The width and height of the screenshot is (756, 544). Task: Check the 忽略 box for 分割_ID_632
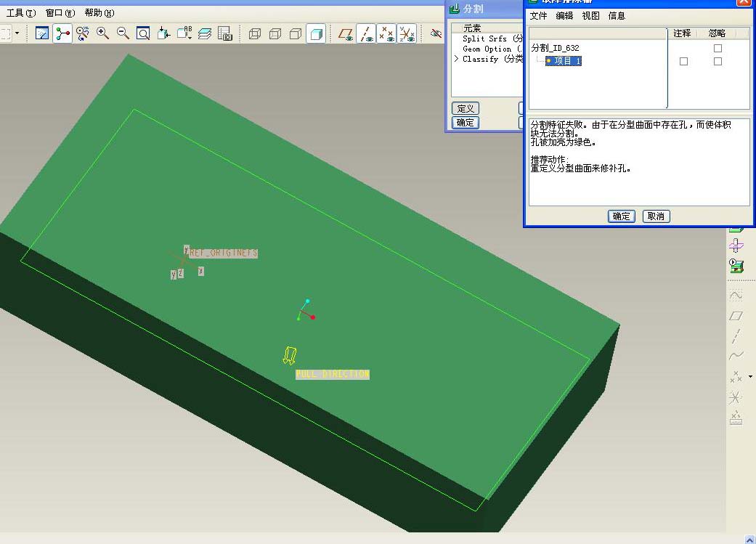click(718, 48)
